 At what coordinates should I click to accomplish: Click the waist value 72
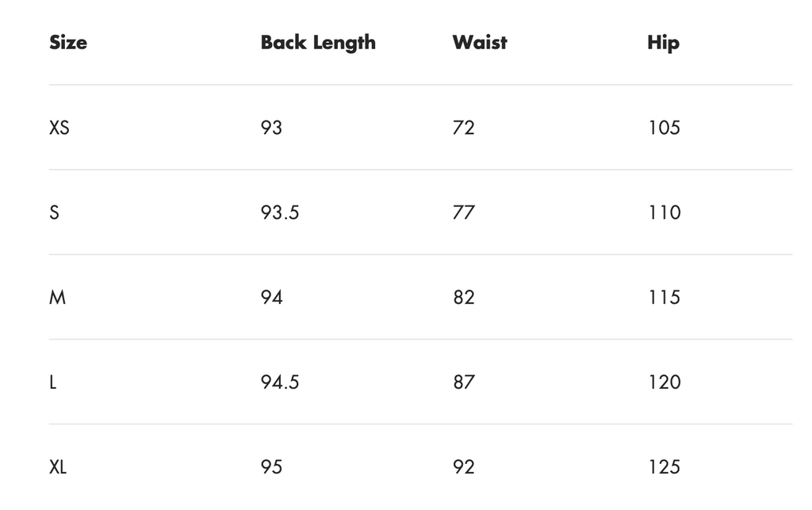(x=463, y=128)
